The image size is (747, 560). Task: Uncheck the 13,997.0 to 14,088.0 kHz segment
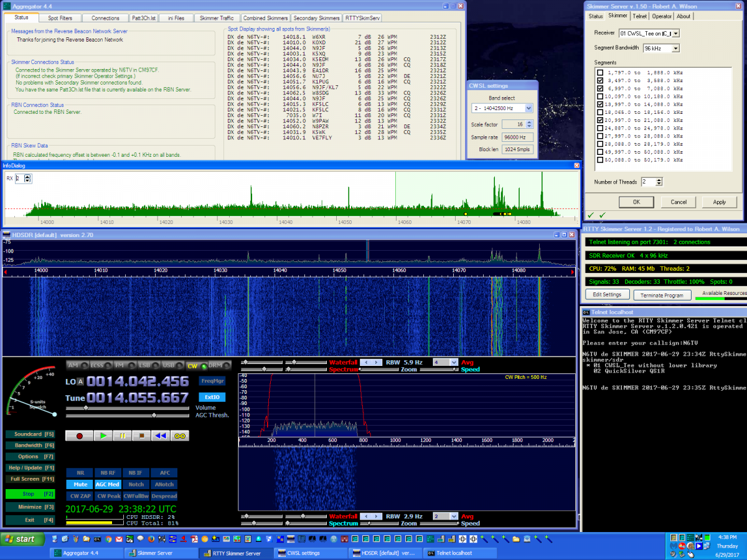(599, 105)
